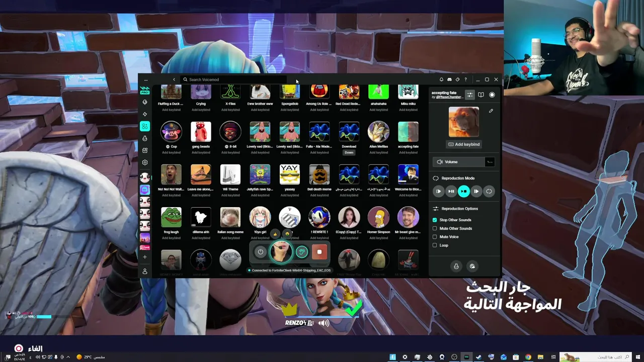Enable Mute Other Sounds checkbox
The height and width of the screenshot is (362, 644).
435,228
